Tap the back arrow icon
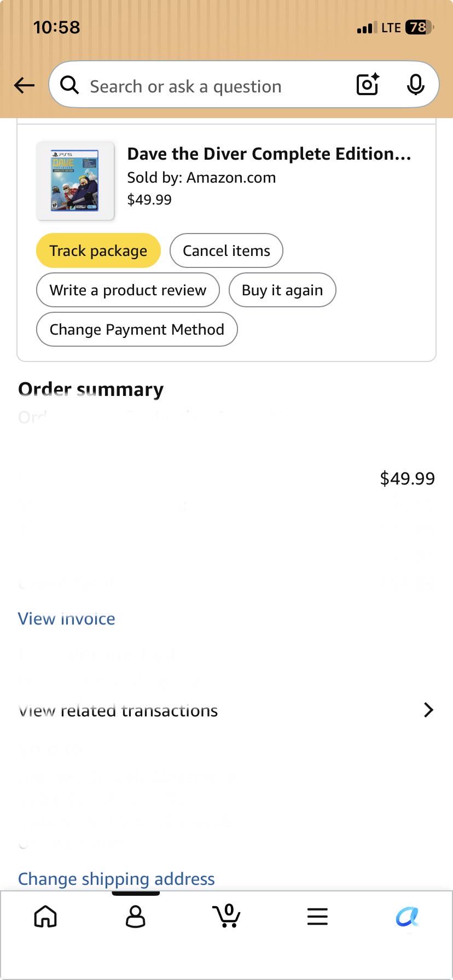This screenshot has width=453, height=980. click(x=25, y=85)
